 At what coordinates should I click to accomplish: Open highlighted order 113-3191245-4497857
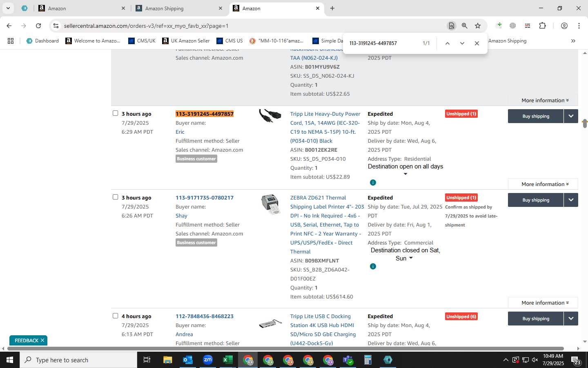point(205,114)
